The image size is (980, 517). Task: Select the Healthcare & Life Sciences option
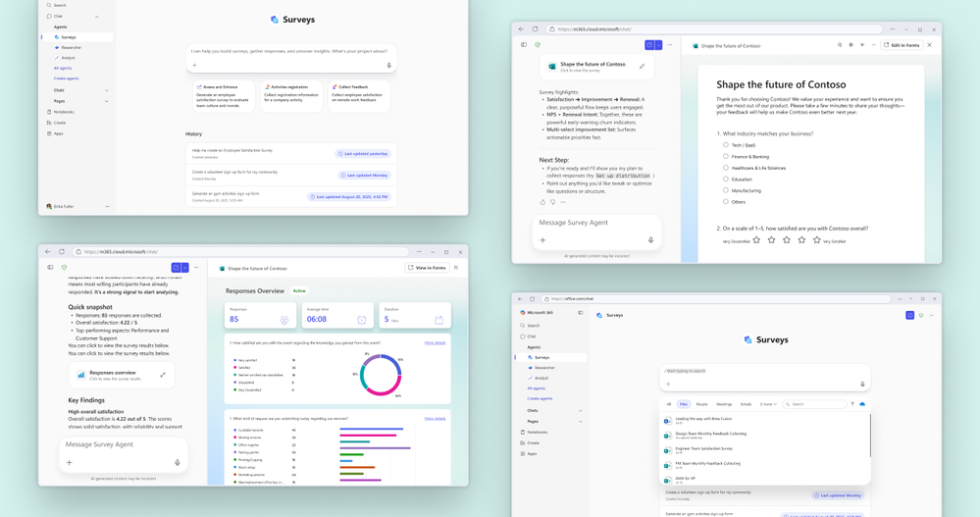(726, 168)
